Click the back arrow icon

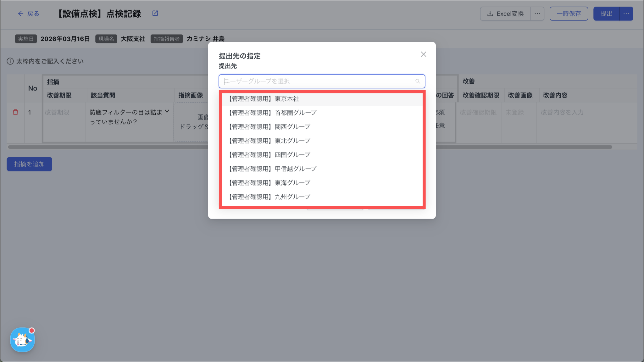pyautogui.click(x=21, y=14)
